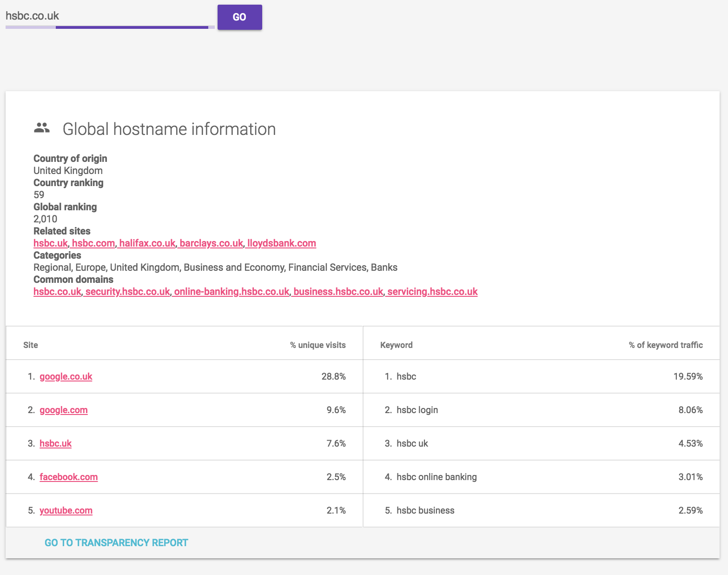Click the global ranking value 2,010
728x575 pixels.
click(x=46, y=219)
